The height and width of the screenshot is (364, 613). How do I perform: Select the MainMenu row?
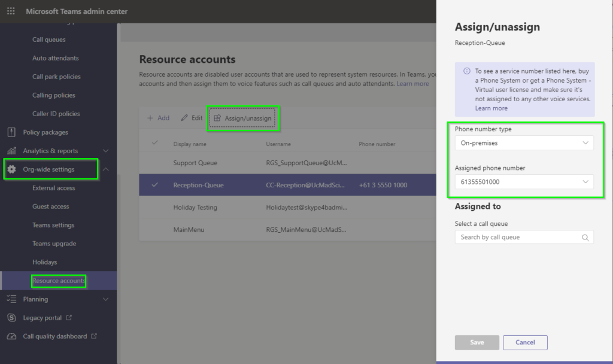pos(287,229)
